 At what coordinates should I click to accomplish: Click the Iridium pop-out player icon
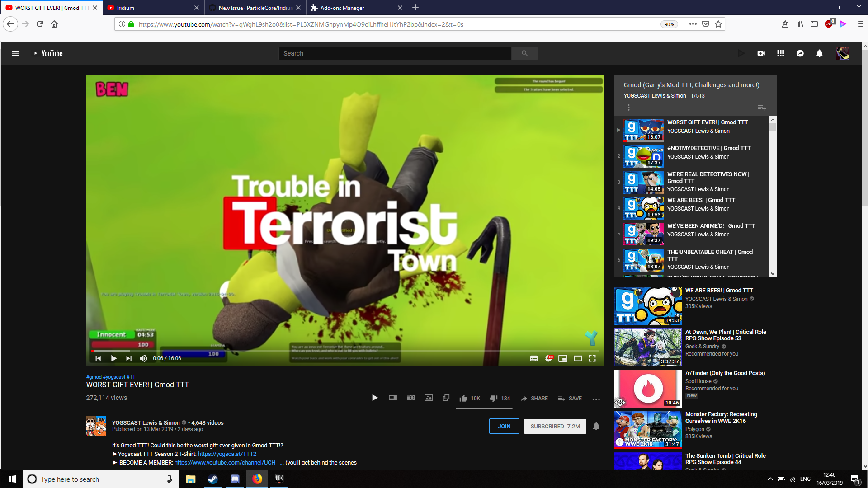coord(393,398)
